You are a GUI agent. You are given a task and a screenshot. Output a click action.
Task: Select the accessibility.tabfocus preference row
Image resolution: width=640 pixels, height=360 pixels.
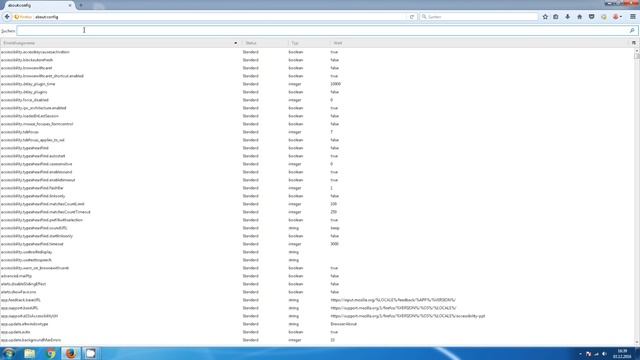[x=317, y=132]
